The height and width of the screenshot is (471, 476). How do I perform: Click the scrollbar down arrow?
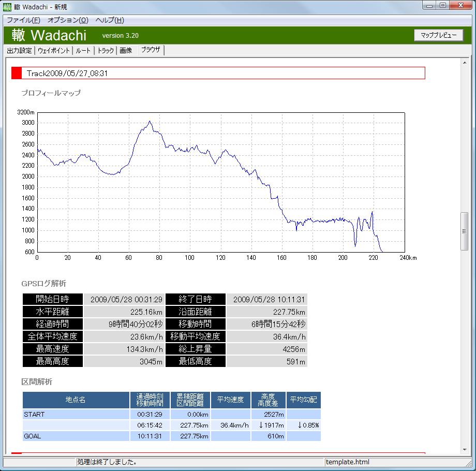click(x=464, y=449)
